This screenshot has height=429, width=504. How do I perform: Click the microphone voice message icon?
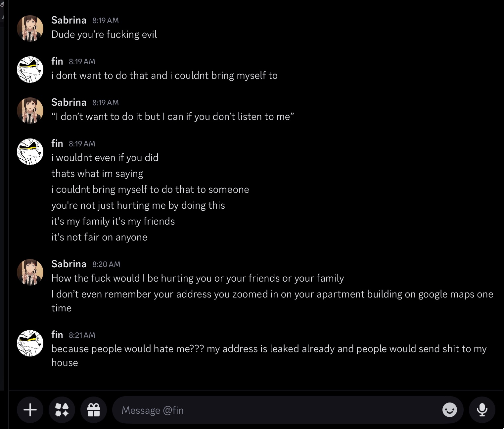tap(482, 410)
